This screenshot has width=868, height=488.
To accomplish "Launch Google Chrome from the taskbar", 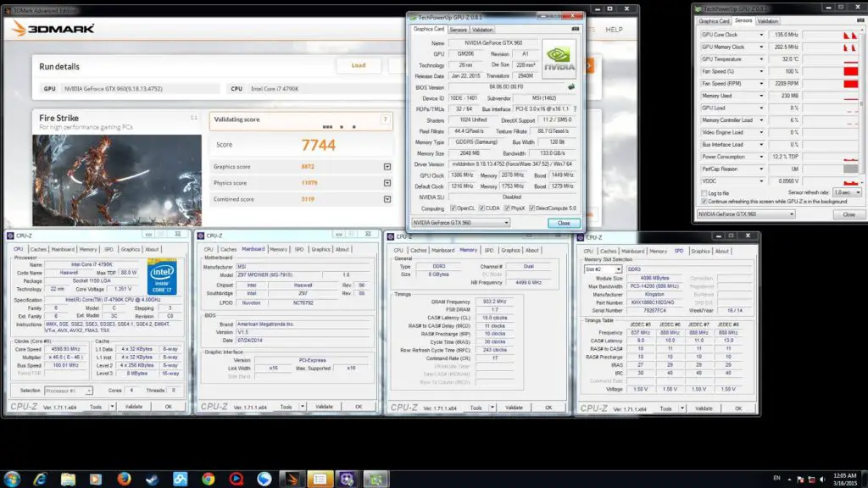I will pyautogui.click(x=209, y=479).
